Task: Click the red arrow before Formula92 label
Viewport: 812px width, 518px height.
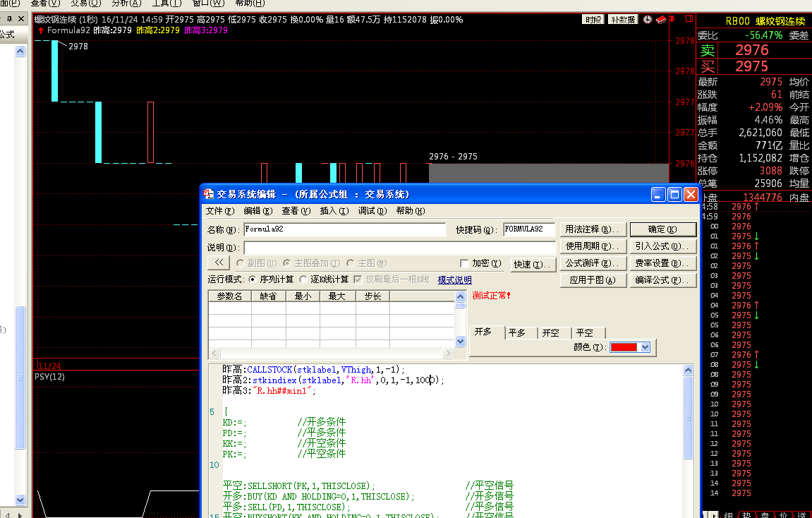Action: 40,30
